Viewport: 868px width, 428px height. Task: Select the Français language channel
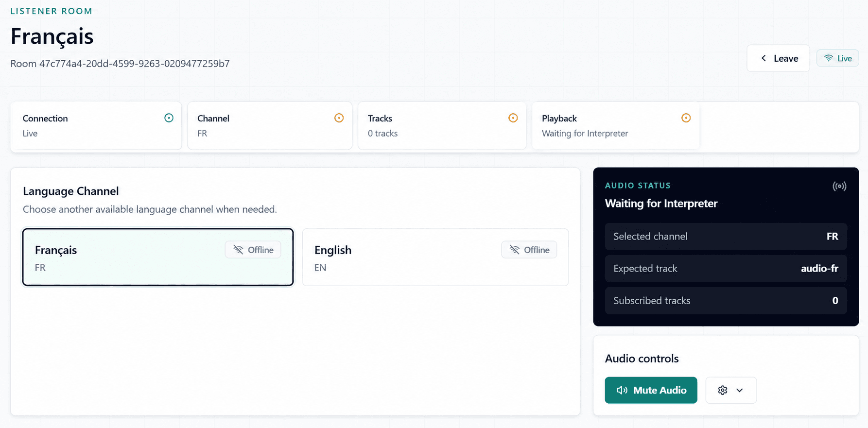pyautogui.click(x=158, y=257)
